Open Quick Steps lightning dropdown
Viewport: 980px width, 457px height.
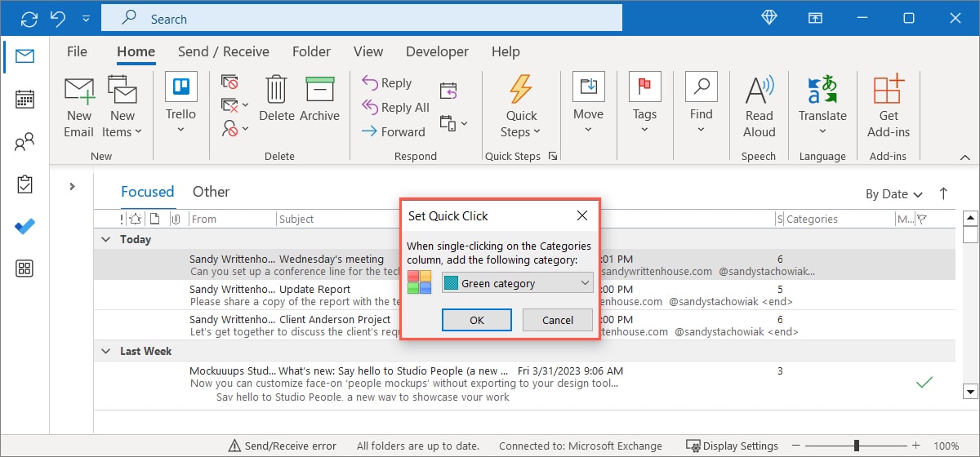521,107
